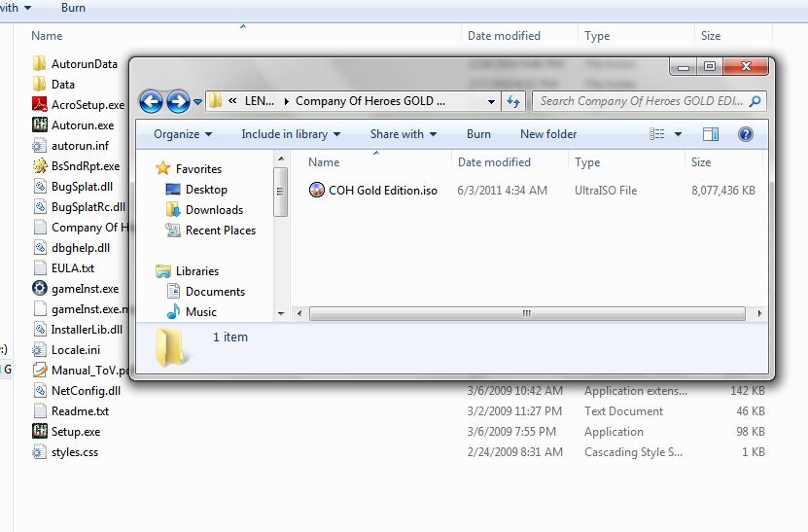Change your view icon button
Image resolution: width=808 pixels, height=532 pixels.
point(656,134)
